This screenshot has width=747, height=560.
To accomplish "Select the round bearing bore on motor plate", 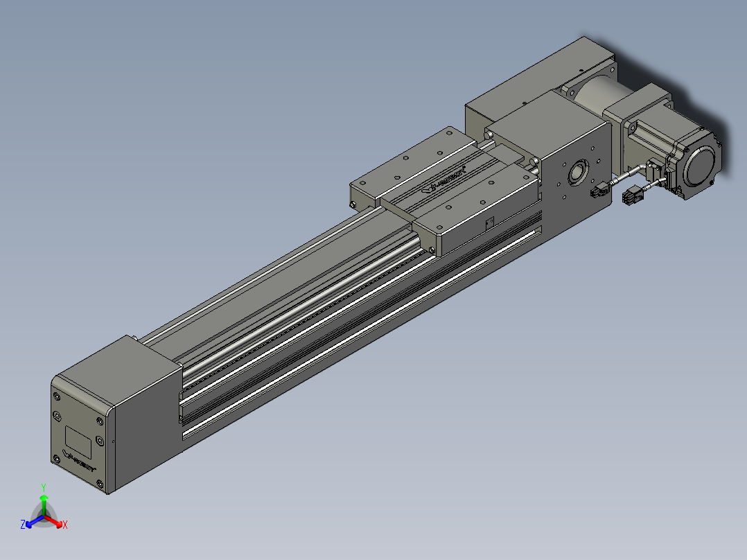I will click(x=580, y=172).
